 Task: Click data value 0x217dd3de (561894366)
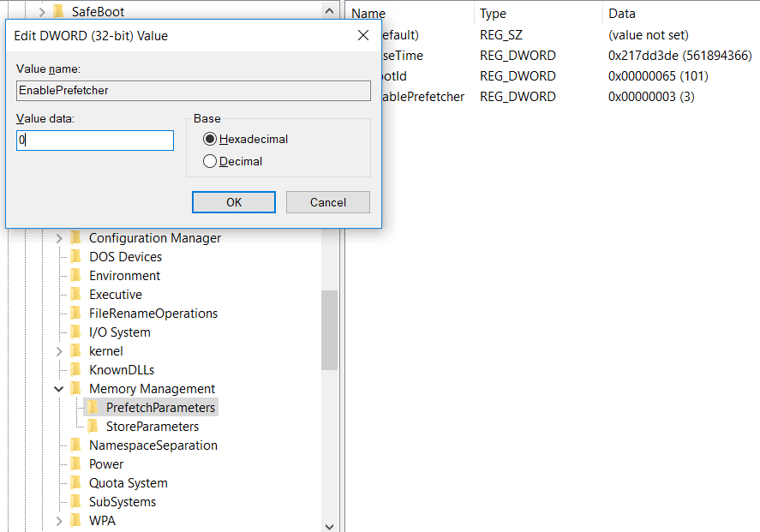[x=680, y=55]
